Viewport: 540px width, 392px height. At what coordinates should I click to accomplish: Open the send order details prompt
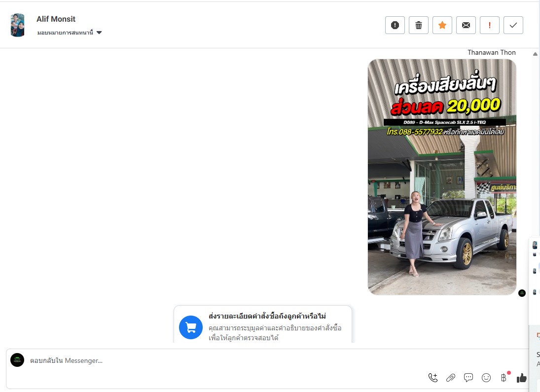(x=263, y=324)
